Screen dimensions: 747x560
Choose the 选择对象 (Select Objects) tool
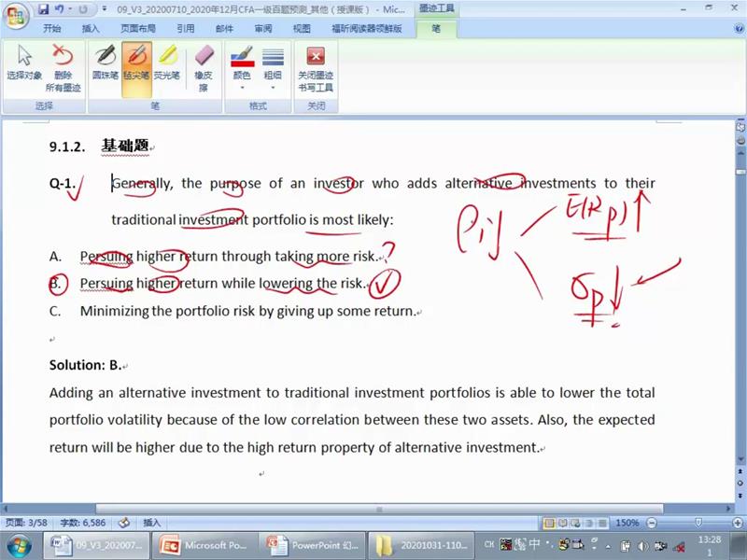(x=24, y=63)
